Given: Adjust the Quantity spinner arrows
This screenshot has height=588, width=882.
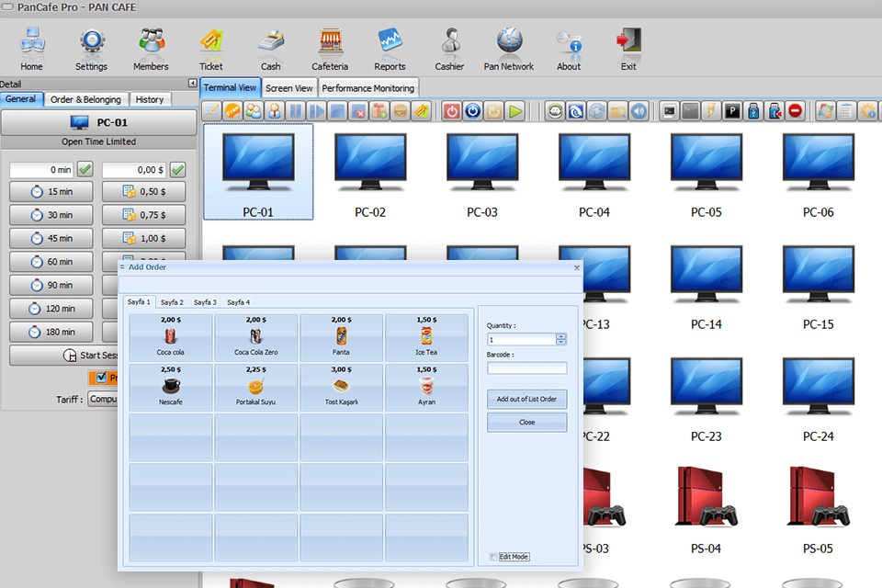Looking at the screenshot, I should (560, 339).
